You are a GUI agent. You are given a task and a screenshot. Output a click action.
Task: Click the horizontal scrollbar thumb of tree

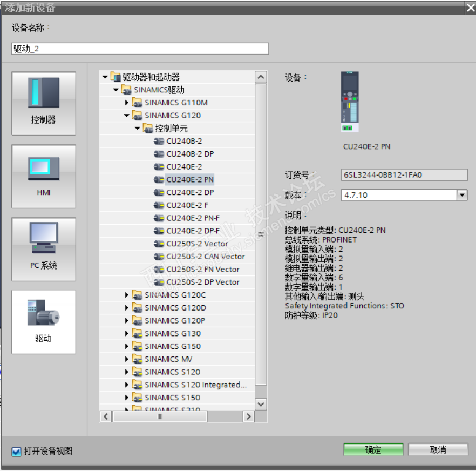click(160, 416)
